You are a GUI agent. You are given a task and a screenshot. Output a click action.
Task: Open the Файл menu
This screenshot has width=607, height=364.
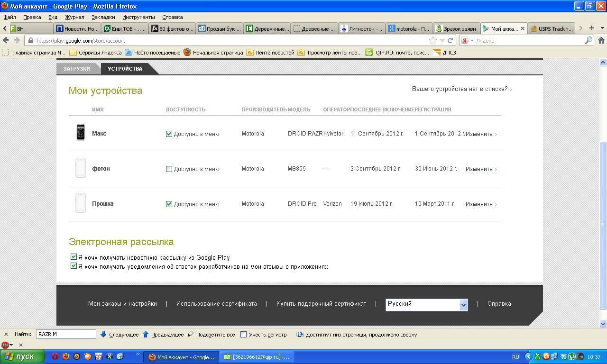point(9,17)
